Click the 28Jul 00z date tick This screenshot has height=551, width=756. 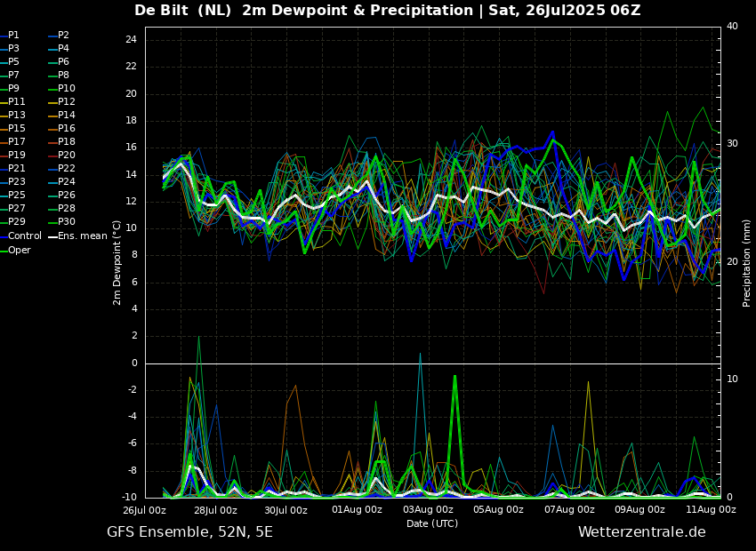(215, 509)
